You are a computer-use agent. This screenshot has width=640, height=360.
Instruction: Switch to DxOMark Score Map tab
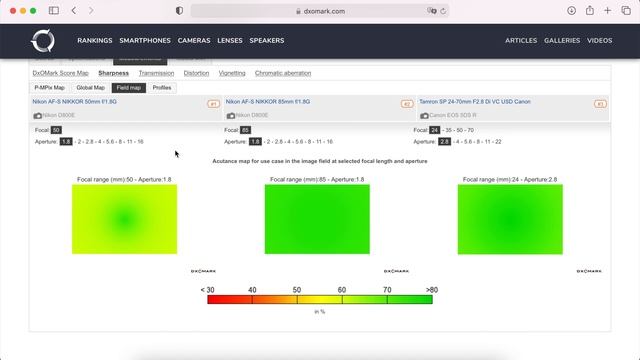coord(60,73)
